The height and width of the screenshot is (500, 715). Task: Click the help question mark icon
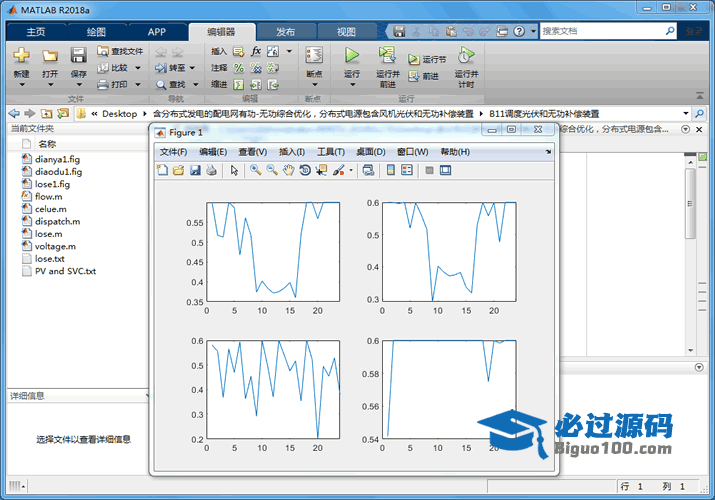point(519,31)
